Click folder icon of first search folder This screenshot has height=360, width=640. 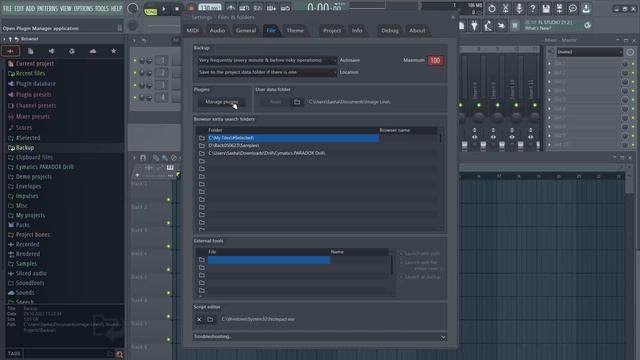pos(202,138)
